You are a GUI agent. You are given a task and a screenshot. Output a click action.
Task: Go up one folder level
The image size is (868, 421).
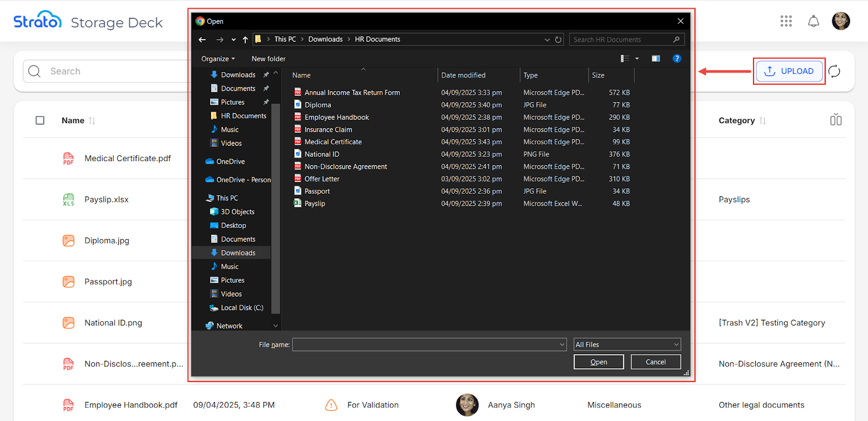pyautogui.click(x=245, y=40)
